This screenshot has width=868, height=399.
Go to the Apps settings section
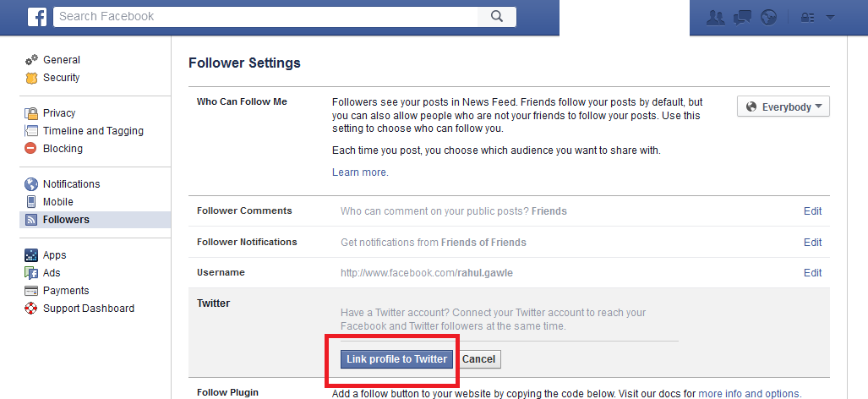coord(54,255)
